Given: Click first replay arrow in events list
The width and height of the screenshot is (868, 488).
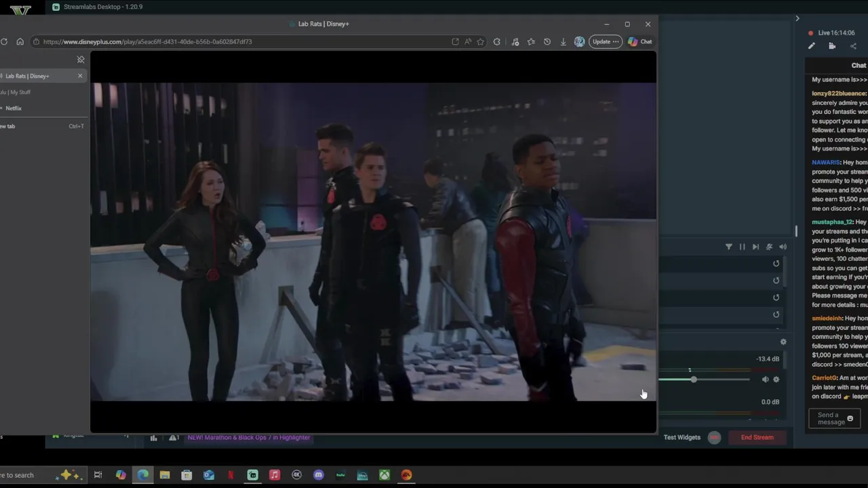Looking at the screenshot, I should 776,264.
